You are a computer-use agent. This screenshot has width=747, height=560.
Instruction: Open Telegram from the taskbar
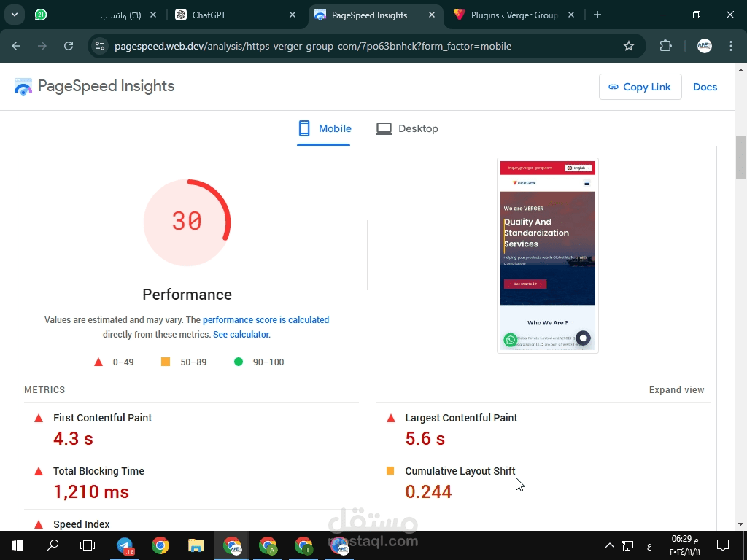coord(125,545)
